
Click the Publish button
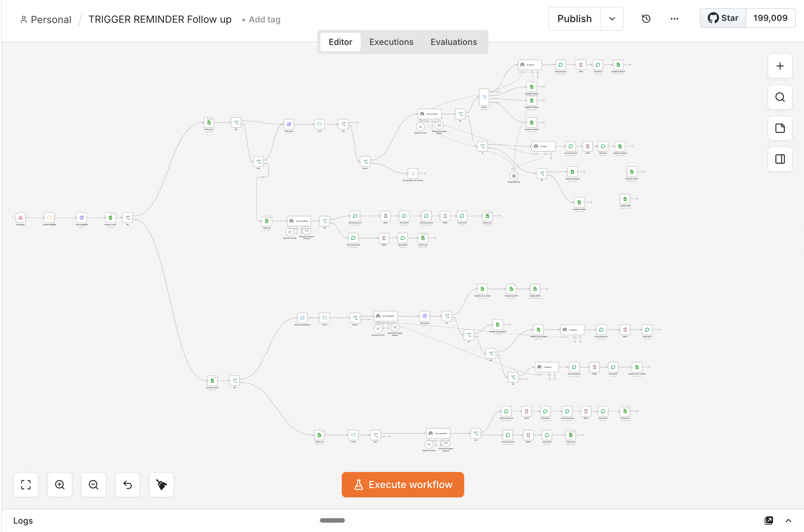click(574, 19)
